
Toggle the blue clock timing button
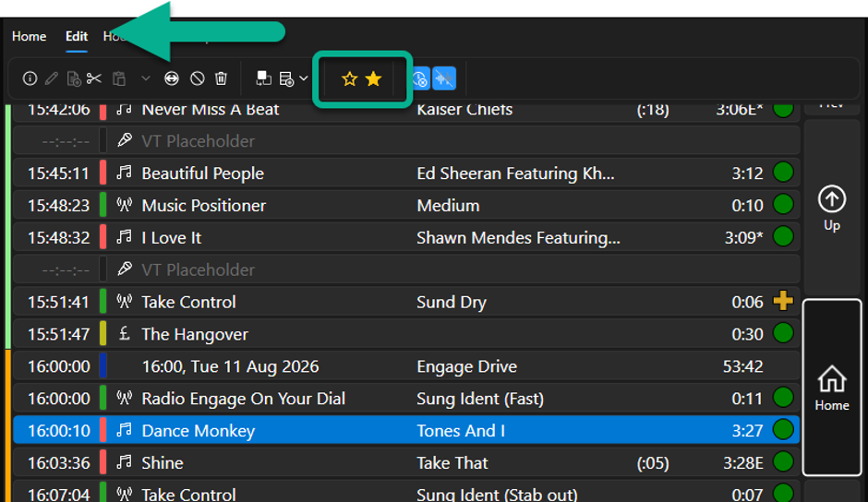(420, 78)
